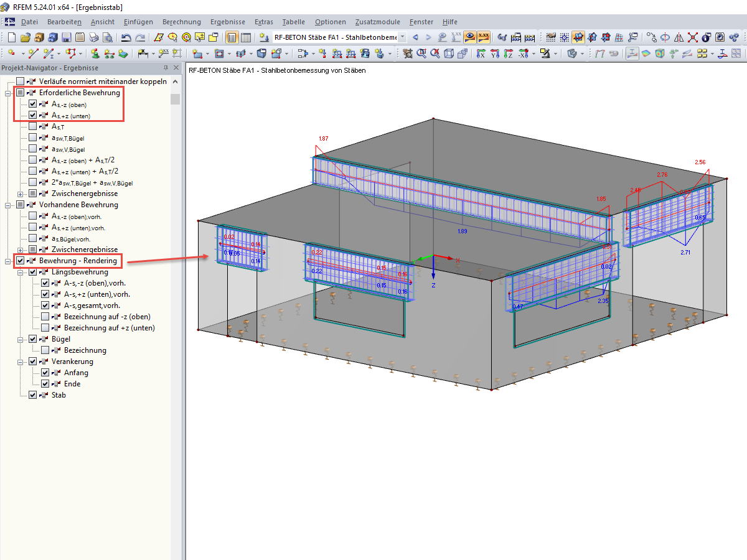Image resolution: width=747 pixels, height=560 pixels.
Task: Click the Redo arrow icon
Action: click(x=140, y=37)
